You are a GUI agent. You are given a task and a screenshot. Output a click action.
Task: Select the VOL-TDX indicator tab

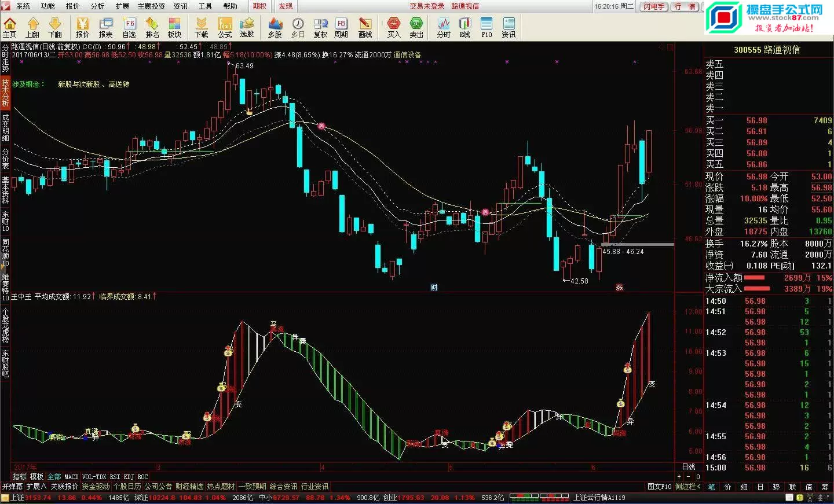(94, 477)
